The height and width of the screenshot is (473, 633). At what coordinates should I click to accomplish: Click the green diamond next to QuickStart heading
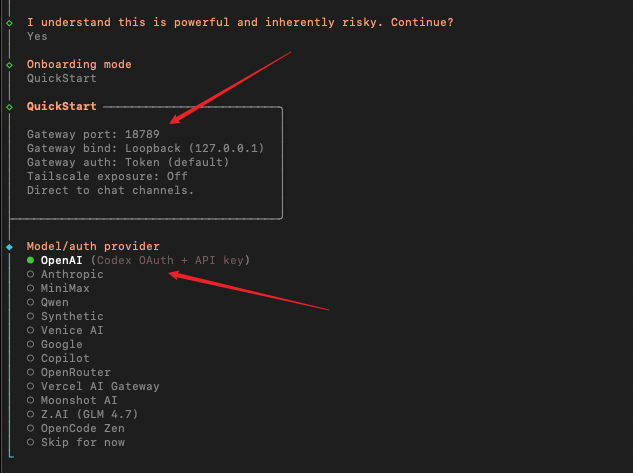pyautogui.click(x=10, y=107)
